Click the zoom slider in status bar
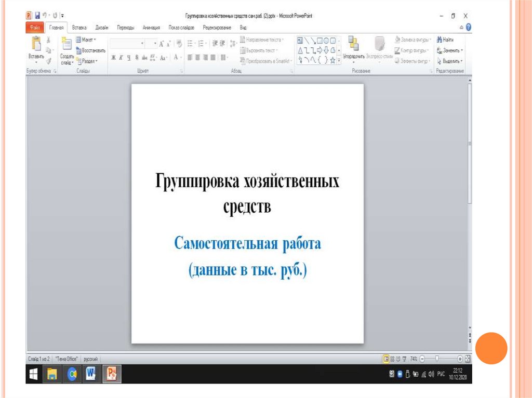This screenshot has width=532, height=398. coord(437,359)
